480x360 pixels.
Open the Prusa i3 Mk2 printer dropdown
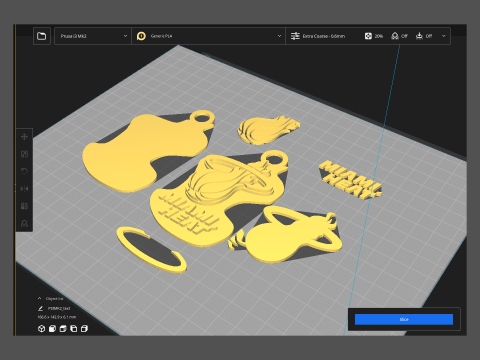(93, 36)
